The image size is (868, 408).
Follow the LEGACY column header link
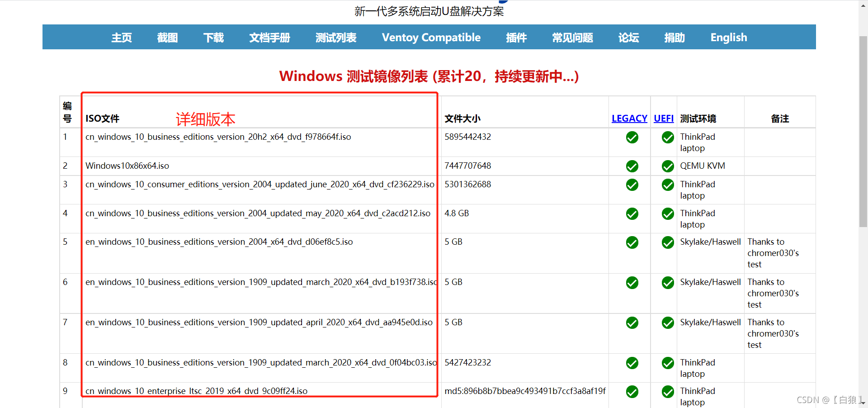pyautogui.click(x=629, y=119)
